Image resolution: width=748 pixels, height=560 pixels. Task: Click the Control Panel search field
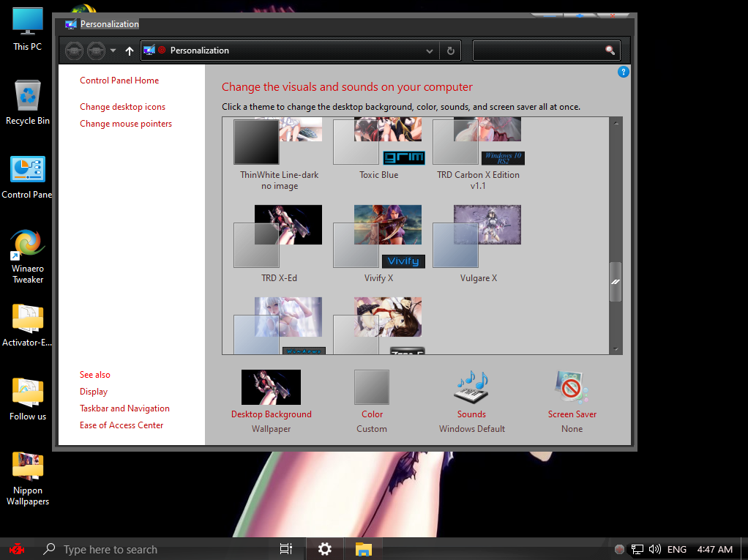click(x=546, y=51)
